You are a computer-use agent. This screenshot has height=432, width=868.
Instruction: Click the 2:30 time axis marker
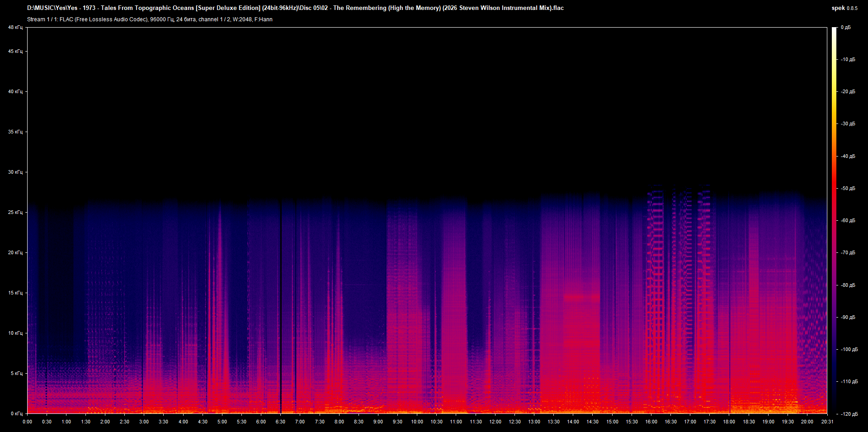tap(124, 422)
